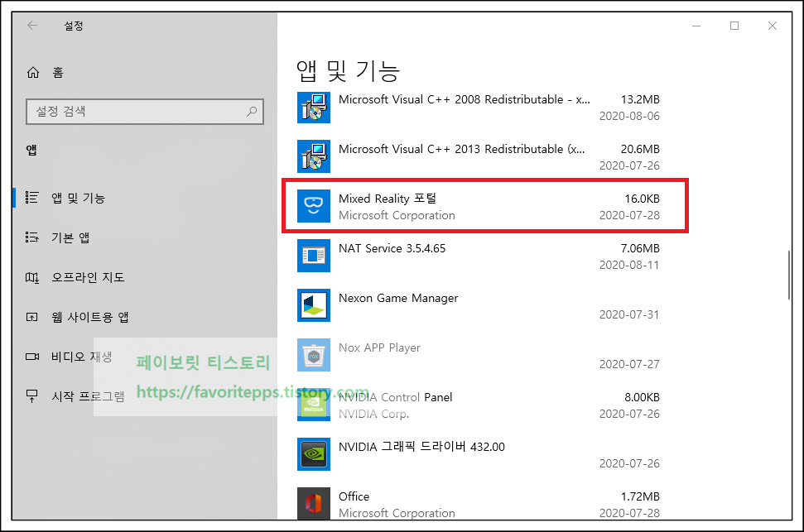
Task: Maximize the 설정 window
Action: 734,26
